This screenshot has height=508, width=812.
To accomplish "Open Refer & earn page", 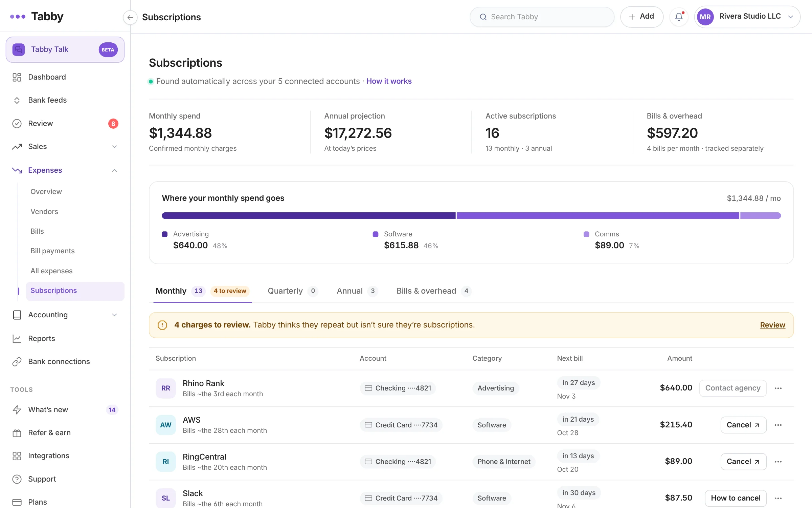I will [65, 433].
